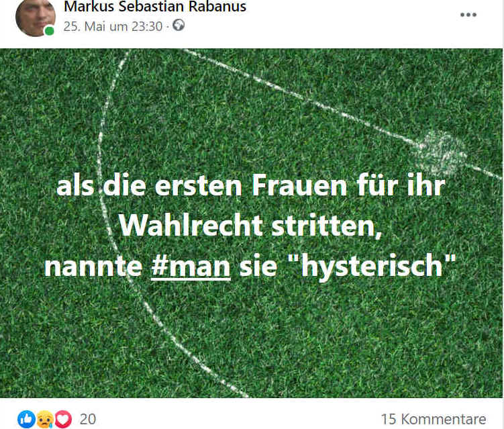Click the green online status dot
Screen dimensions: 504x429
coord(49,31)
